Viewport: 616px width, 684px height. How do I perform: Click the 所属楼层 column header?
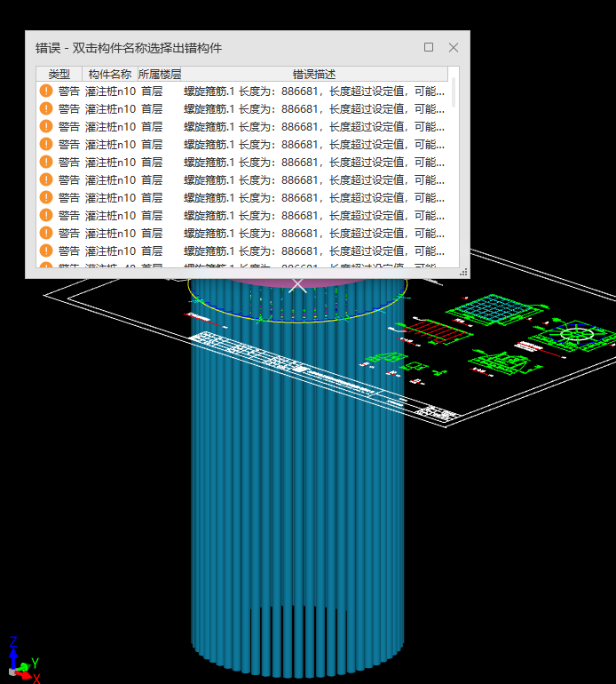point(160,74)
